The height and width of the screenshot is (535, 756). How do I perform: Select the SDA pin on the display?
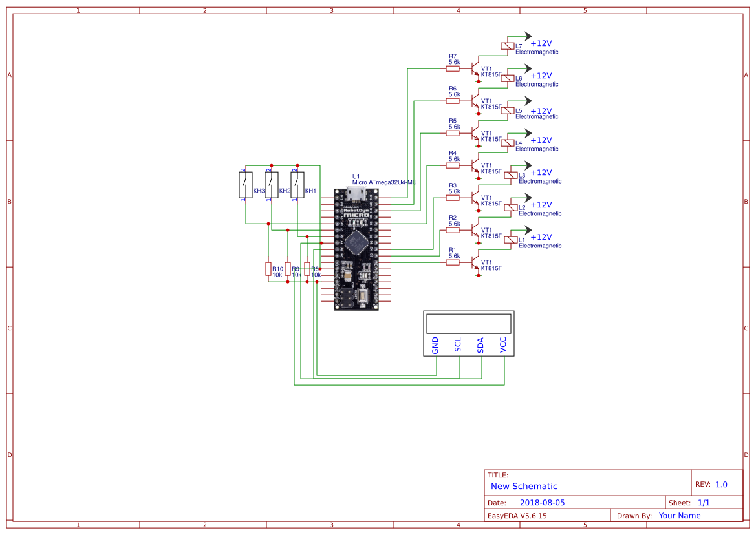[x=481, y=346]
